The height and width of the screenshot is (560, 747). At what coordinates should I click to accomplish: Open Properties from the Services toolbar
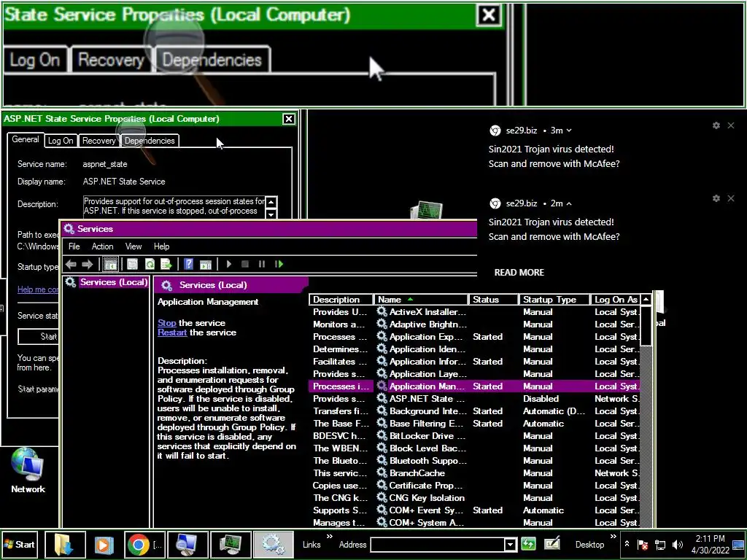[x=133, y=264]
